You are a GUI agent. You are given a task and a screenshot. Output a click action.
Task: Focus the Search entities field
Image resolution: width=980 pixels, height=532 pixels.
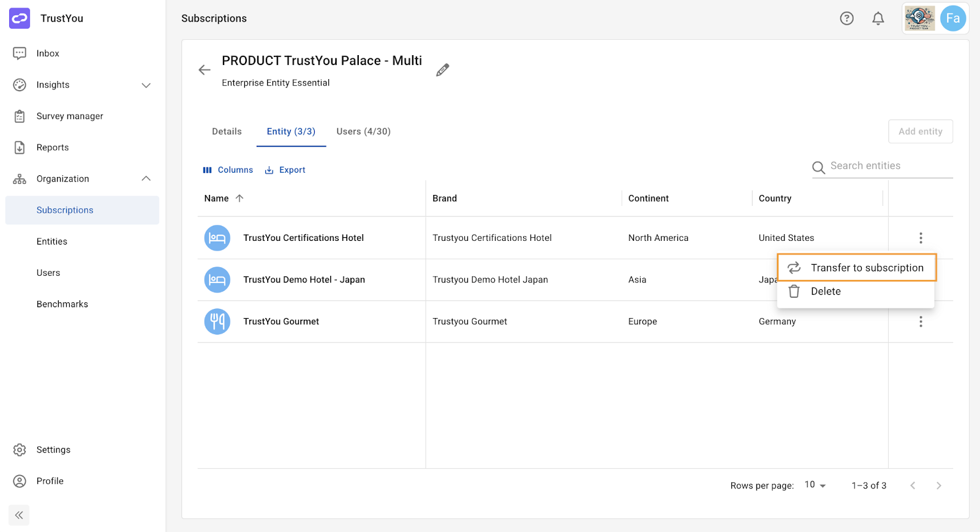[x=883, y=166]
